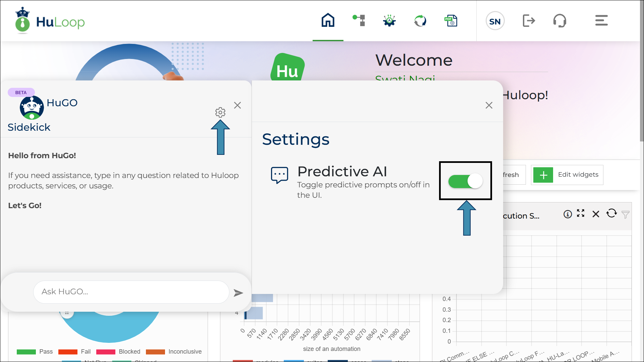Open HuGO Sidekick settings gear

tap(220, 112)
